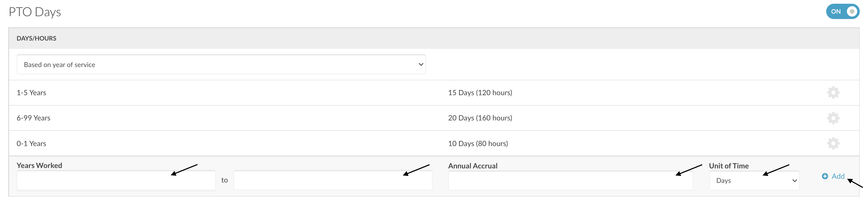Screen dimensions: 868x204
Task: Focus the Annual Accrual input field
Action: pos(570,181)
